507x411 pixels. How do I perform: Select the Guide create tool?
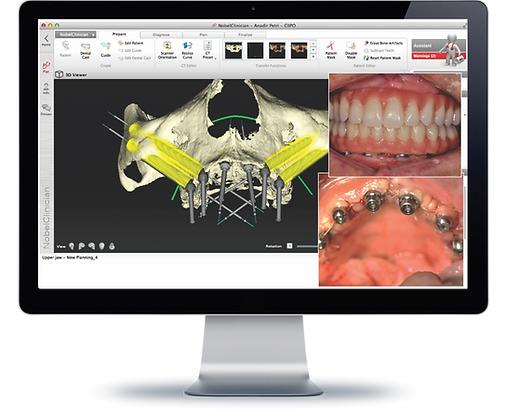tap(105, 50)
